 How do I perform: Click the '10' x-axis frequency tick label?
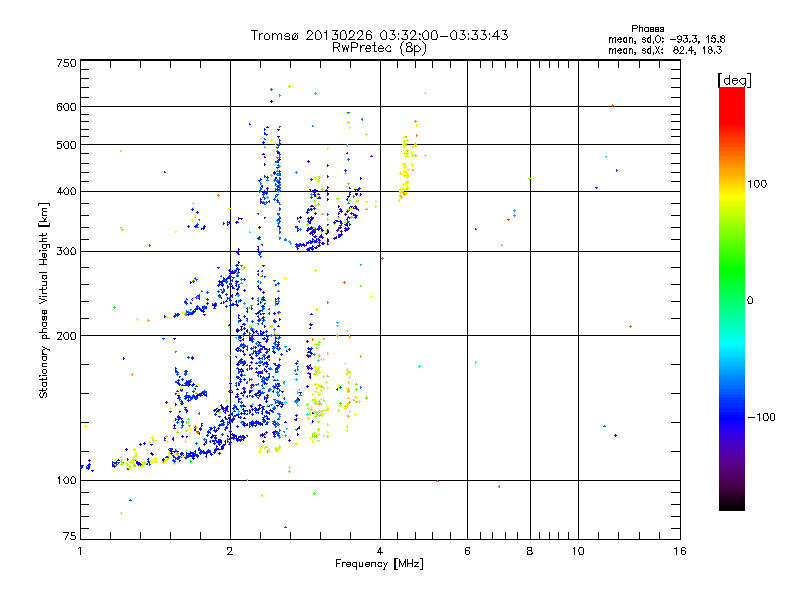578,551
